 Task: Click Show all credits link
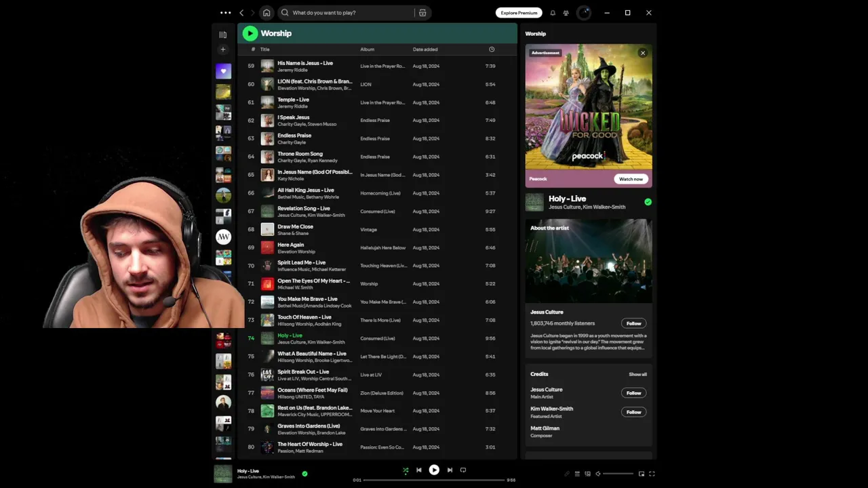click(x=637, y=374)
